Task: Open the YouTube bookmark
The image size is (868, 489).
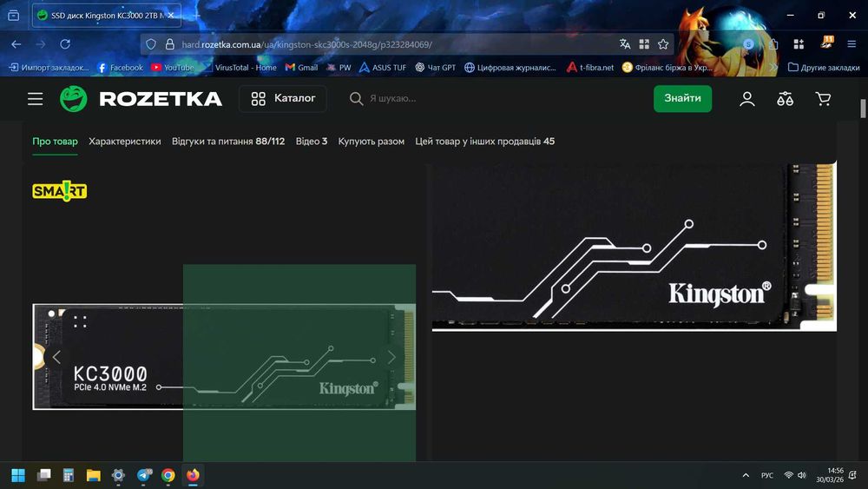Action: (x=173, y=68)
